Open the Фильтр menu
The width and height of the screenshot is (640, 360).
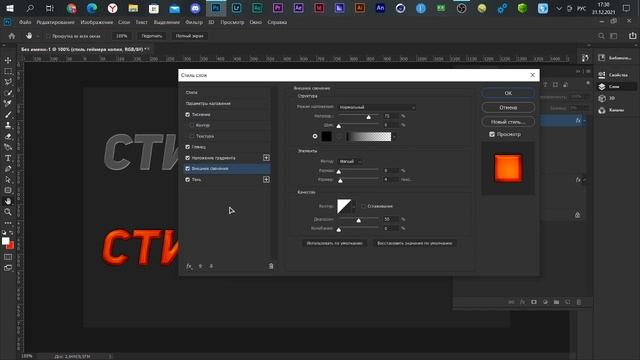194,22
